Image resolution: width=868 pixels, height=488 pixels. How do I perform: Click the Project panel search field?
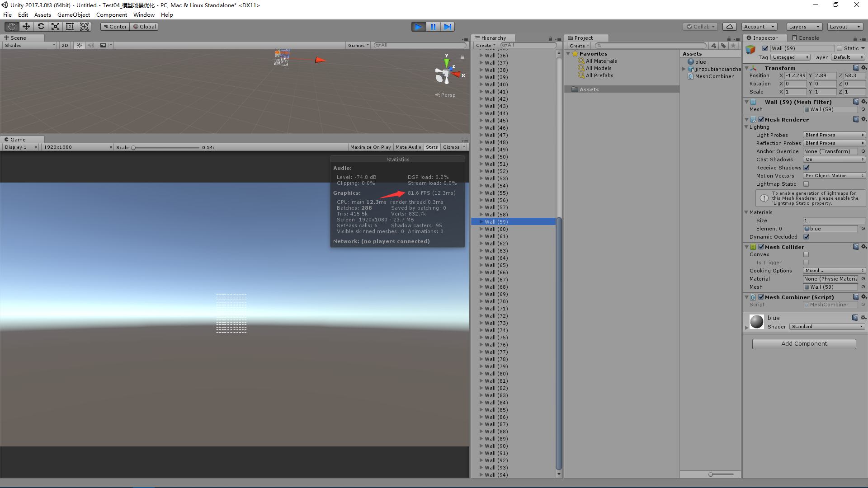pyautogui.click(x=651, y=45)
